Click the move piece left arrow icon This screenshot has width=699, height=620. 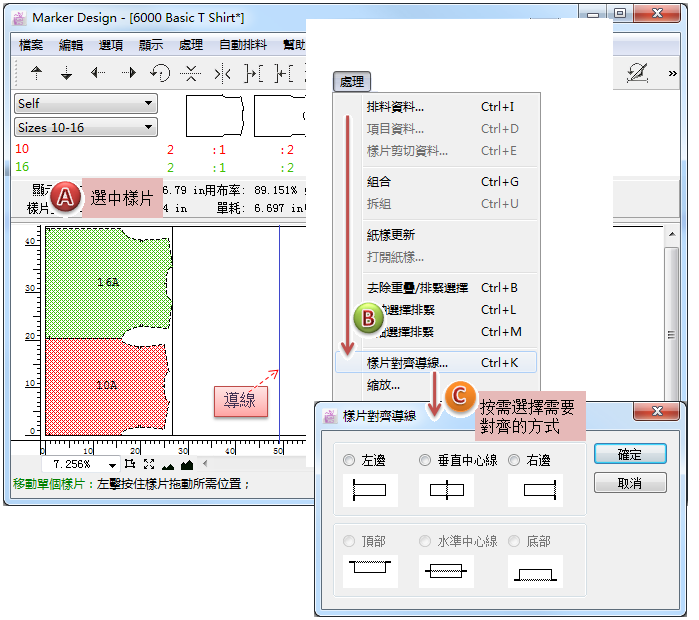click(x=98, y=73)
